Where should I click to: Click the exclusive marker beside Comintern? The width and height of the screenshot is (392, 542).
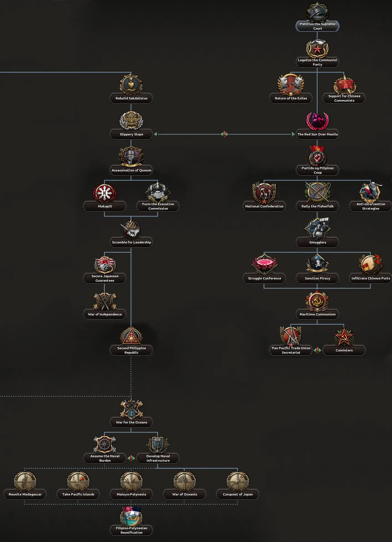(x=317, y=350)
